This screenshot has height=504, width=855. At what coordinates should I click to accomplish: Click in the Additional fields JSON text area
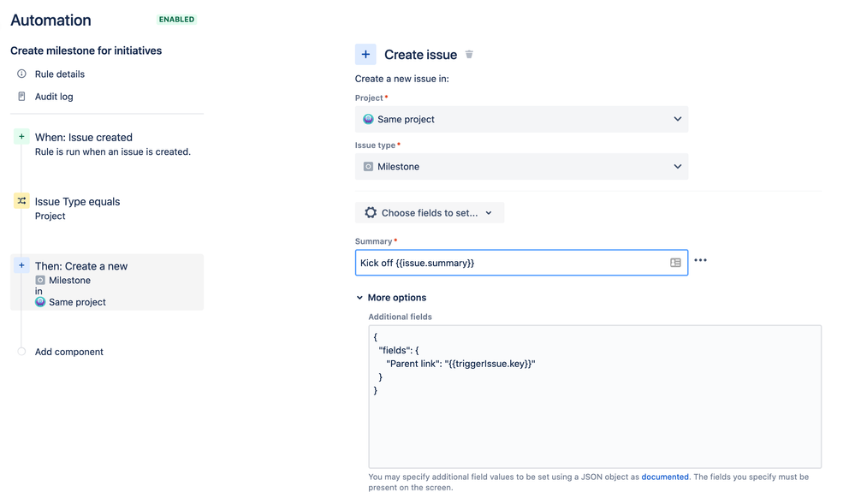(x=594, y=419)
